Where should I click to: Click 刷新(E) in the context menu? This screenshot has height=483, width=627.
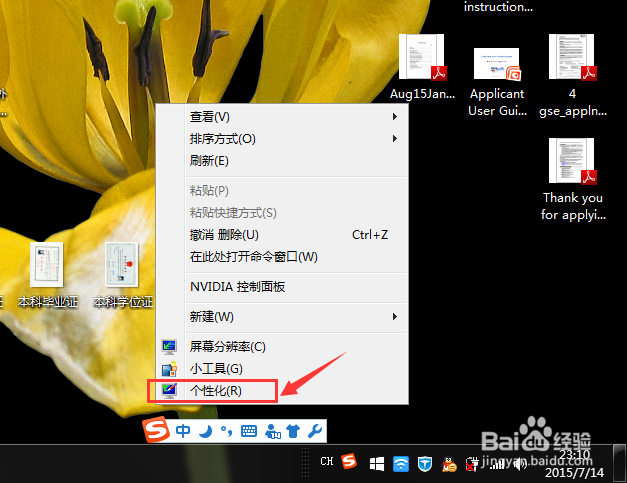[x=282, y=161]
